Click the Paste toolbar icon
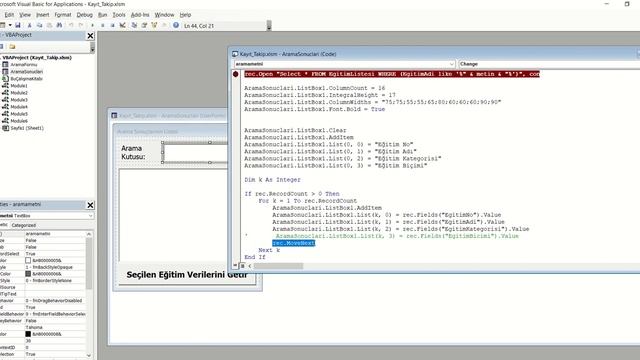Screen dimensions: 640x360 [x=49, y=25]
